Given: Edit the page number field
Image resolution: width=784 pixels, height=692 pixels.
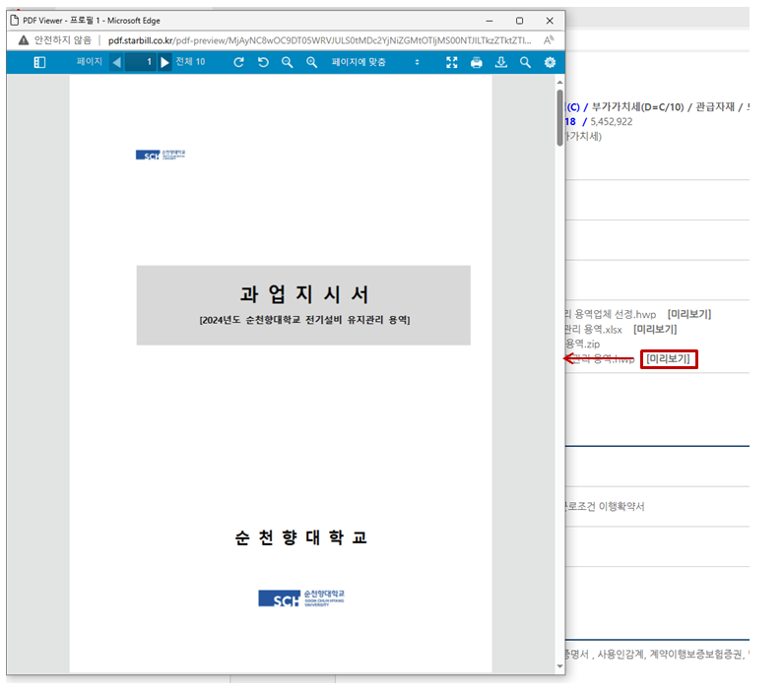Looking at the screenshot, I should point(141,62).
